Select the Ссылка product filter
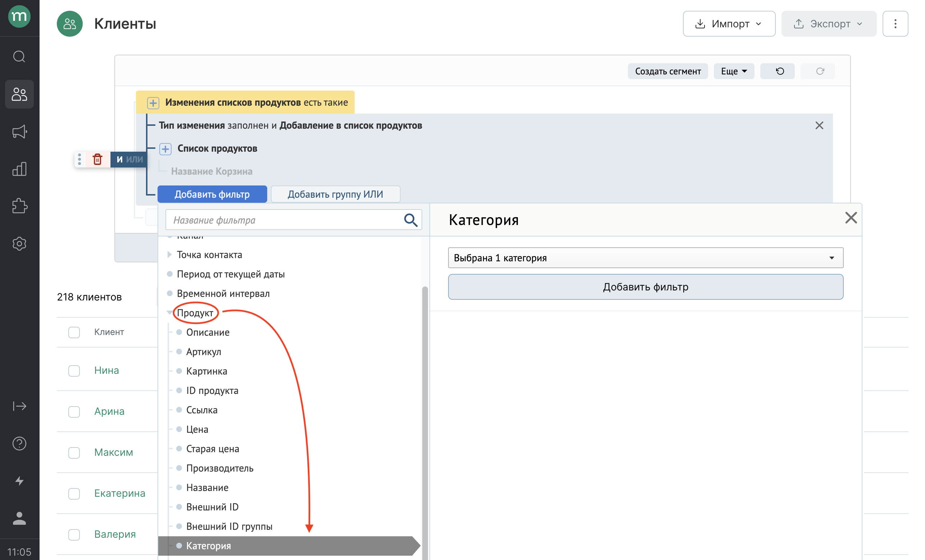Viewport: 925px width, 560px height. point(202,410)
